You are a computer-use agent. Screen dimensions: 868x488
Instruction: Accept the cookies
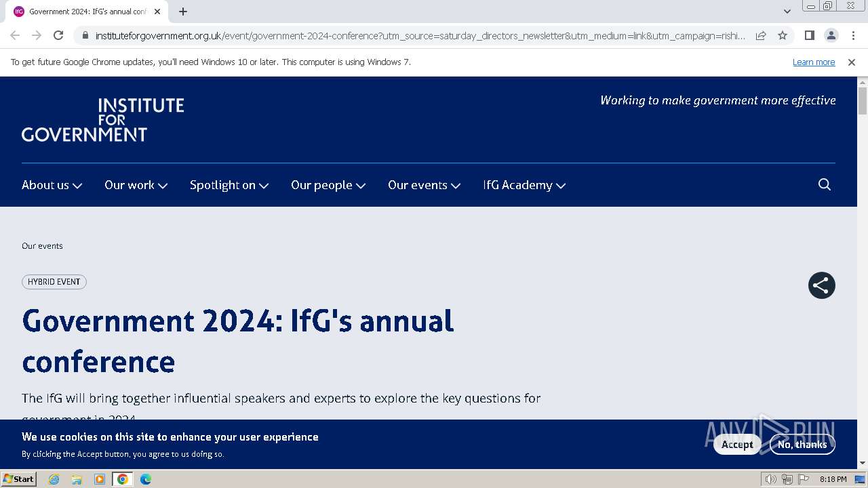(736, 445)
